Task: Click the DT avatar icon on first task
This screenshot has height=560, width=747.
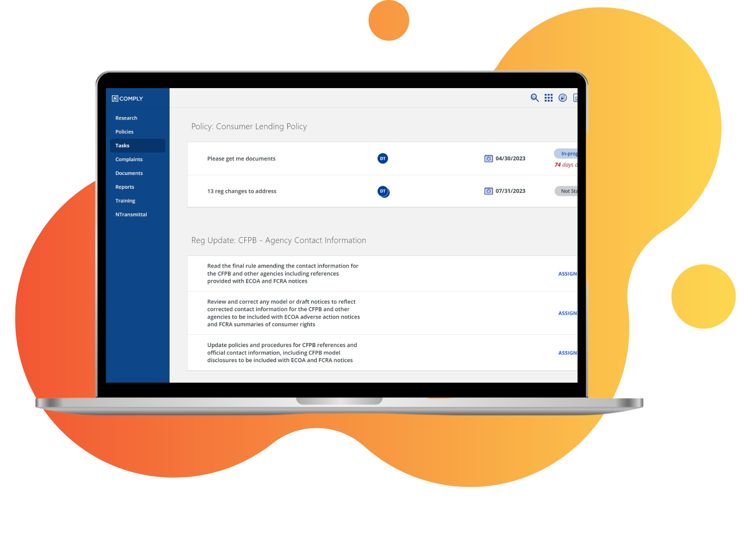Action: pos(383,158)
